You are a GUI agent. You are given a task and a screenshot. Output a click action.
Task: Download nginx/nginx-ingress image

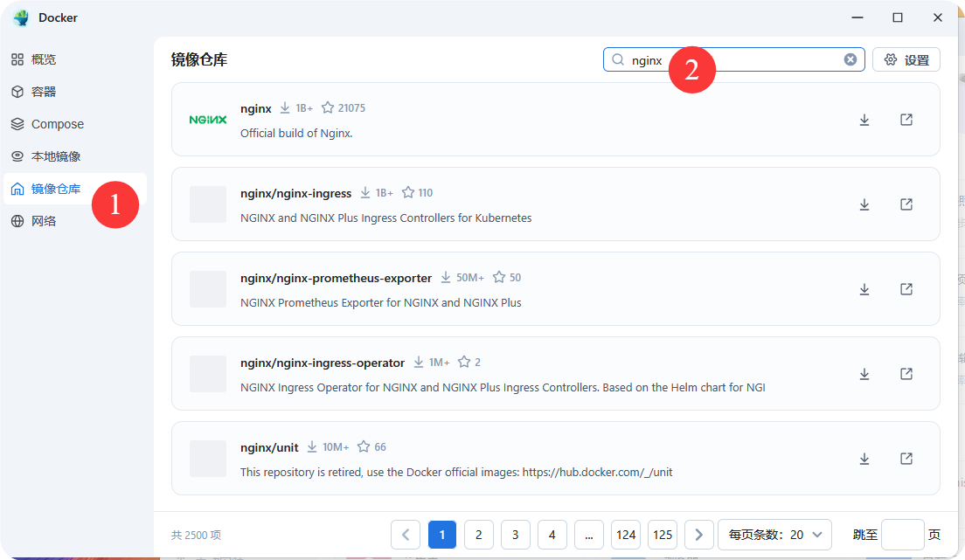864,205
